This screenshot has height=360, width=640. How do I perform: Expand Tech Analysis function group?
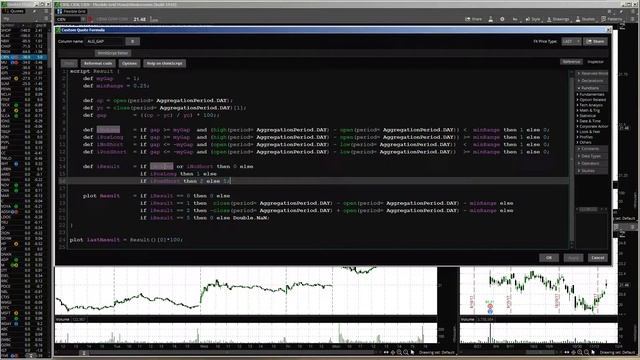[x=589, y=105]
